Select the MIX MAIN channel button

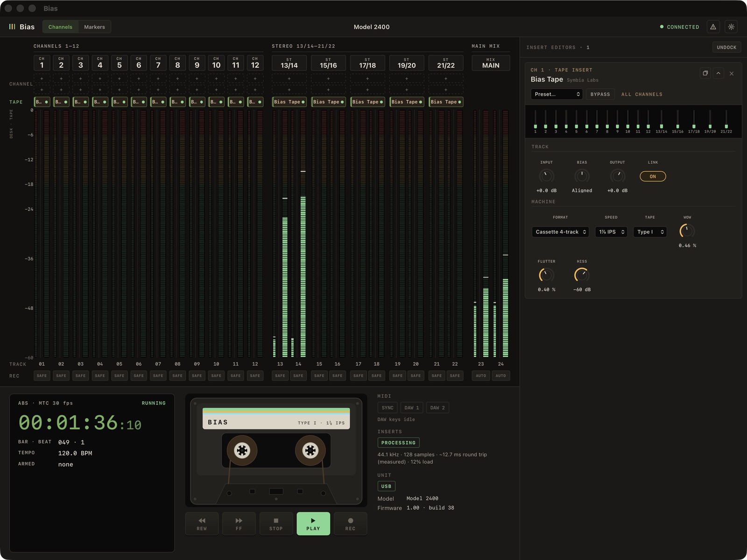[x=491, y=63]
